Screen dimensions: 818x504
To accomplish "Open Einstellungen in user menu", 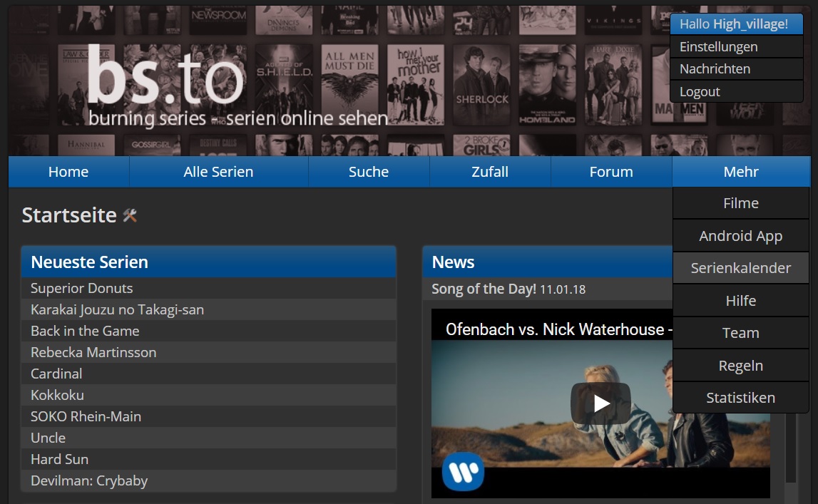I will click(x=718, y=47).
